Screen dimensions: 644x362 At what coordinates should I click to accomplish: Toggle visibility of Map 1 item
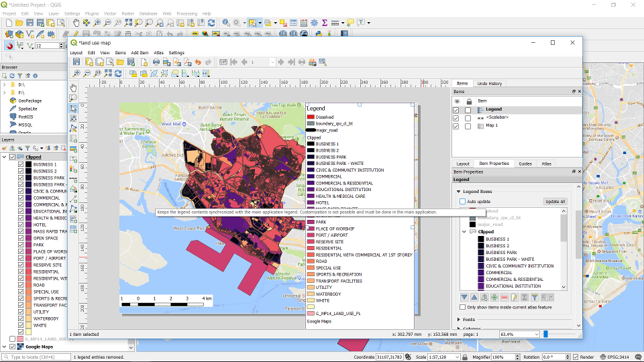pos(456,126)
